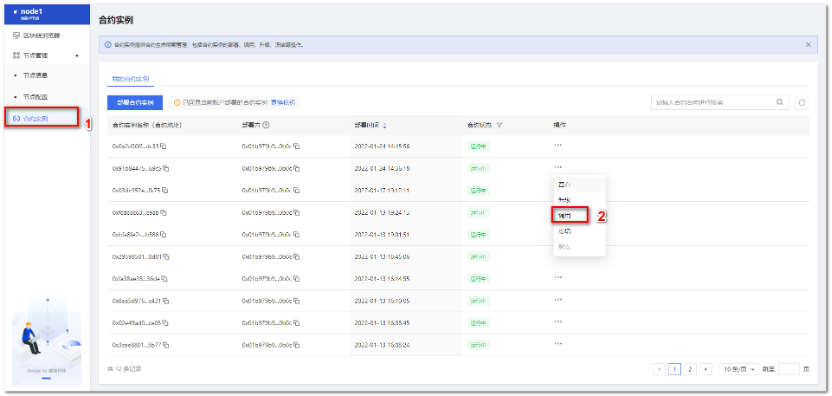Screen dimensions: 832x396
Task: Click the blue link in the orange notice
Action: point(283,103)
